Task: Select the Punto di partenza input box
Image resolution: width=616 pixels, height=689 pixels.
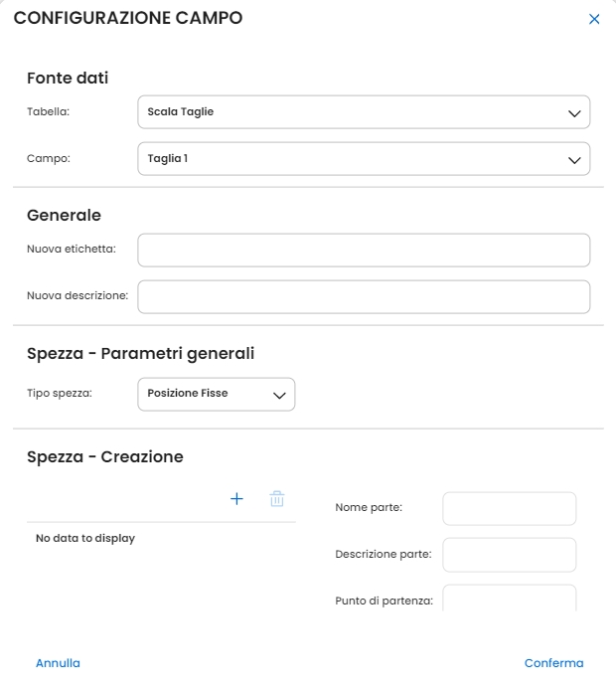Action: [509, 599]
